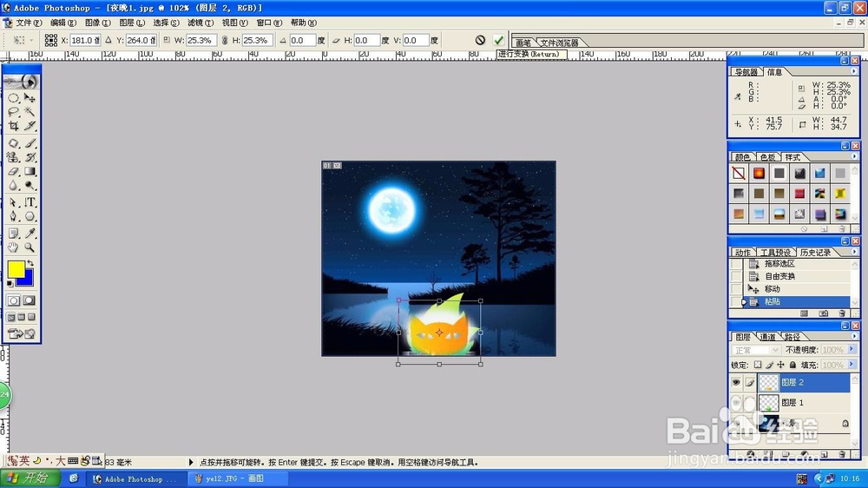Toggle lock all padlock icon

pyautogui.click(x=792, y=365)
